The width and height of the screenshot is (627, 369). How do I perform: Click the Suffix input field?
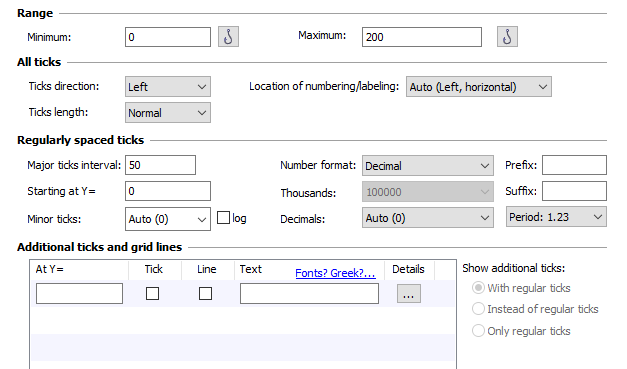pos(574,191)
